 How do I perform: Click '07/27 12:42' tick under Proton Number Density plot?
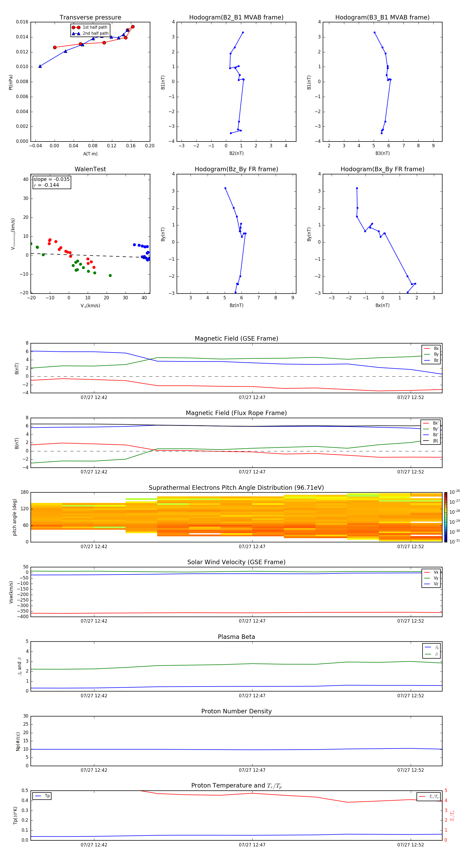[x=94, y=770]
